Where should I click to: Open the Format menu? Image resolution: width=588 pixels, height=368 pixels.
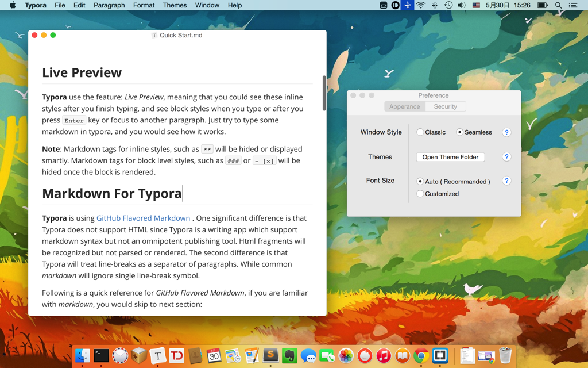(144, 5)
